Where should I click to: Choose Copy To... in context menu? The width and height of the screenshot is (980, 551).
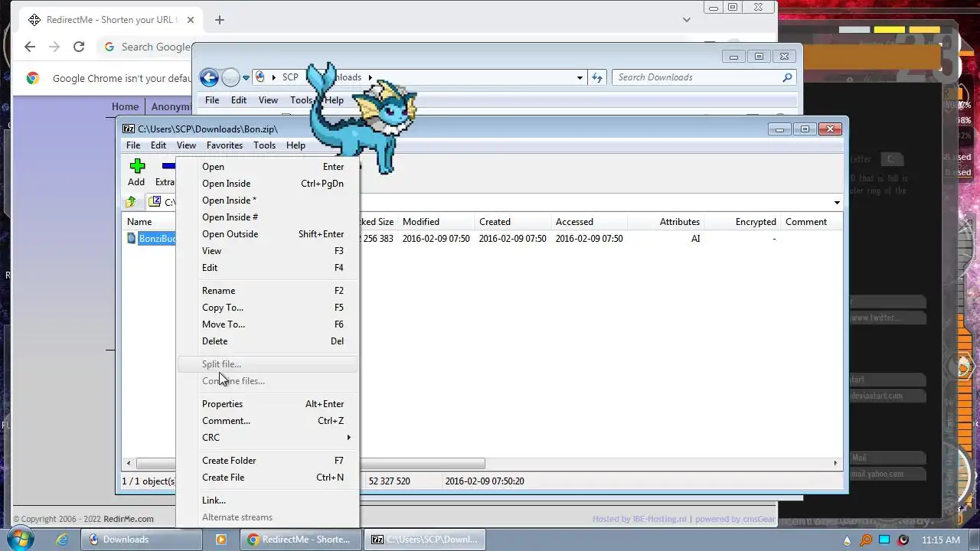[x=268, y=308]
